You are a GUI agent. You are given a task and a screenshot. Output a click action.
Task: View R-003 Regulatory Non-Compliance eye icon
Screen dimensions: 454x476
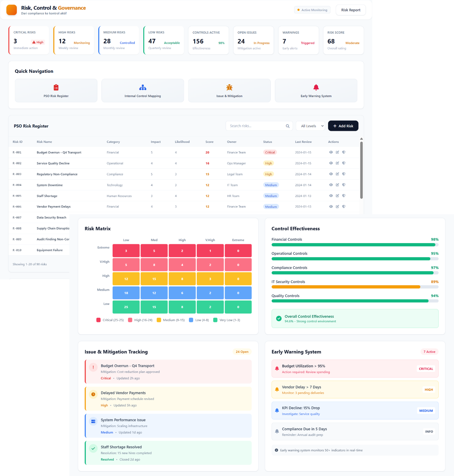pyautogui.click(x=331, y=174)
